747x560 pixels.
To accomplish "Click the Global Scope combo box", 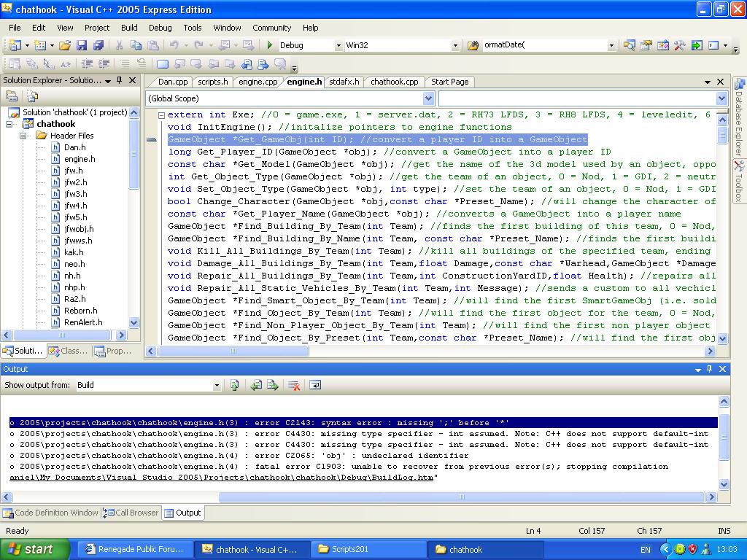I will pyautogui.click(x=290, y=98).
